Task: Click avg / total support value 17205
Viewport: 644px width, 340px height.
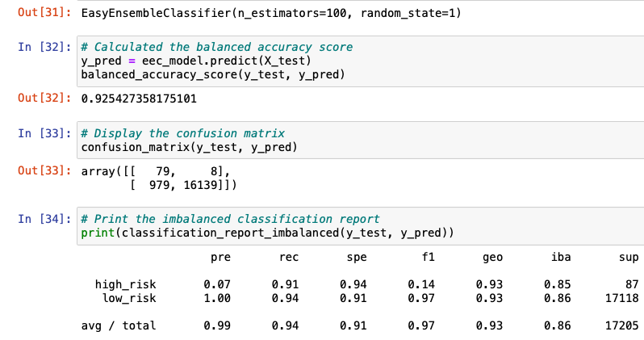Action: coord(622,326)
